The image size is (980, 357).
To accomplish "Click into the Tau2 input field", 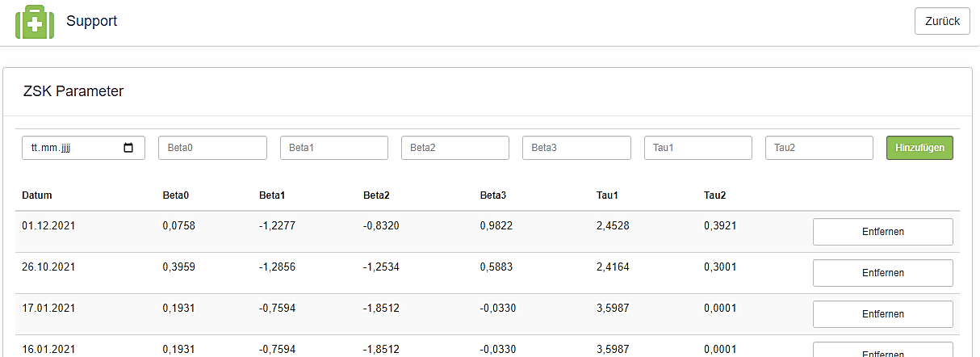I will [x=819, y=148].
